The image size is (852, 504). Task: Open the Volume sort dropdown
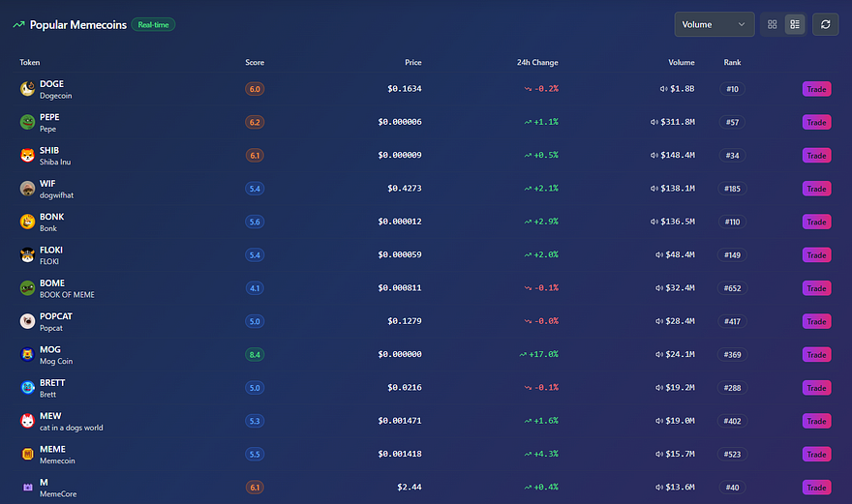[714, 24]
